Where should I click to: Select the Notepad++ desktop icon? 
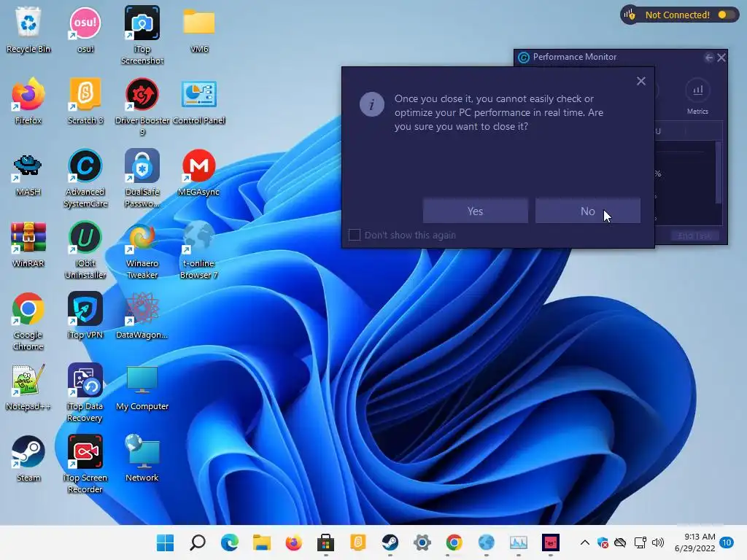(x=28, y=387)
